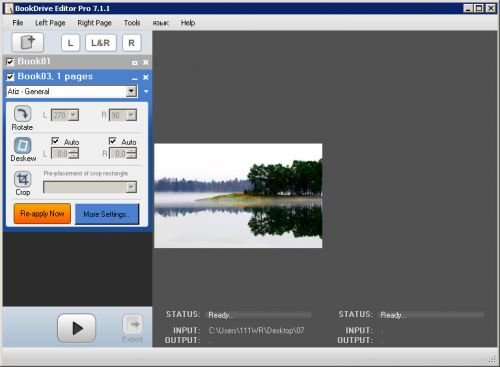Viewport: 500px width, 367px height.
Task: Select the R right page view button
Action: point(131,43)
